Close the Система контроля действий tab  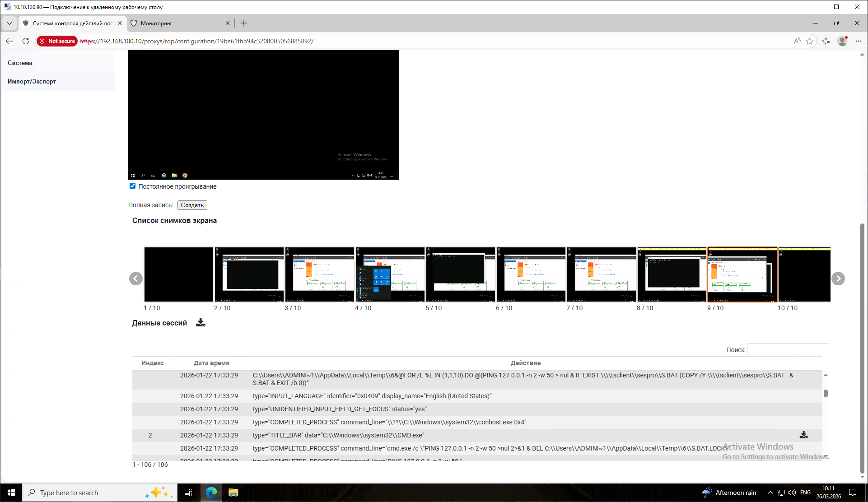coord(120,23)
